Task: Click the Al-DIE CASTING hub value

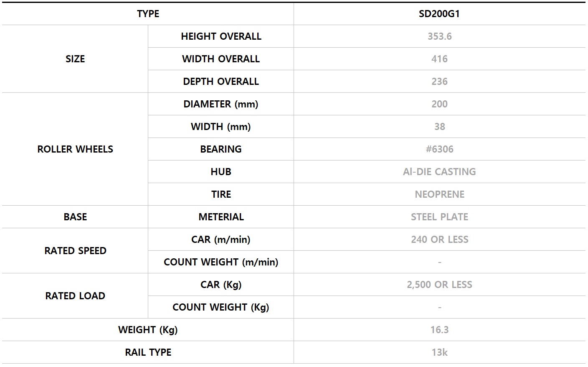Action: pyautogui.click(x=439, y=172)
